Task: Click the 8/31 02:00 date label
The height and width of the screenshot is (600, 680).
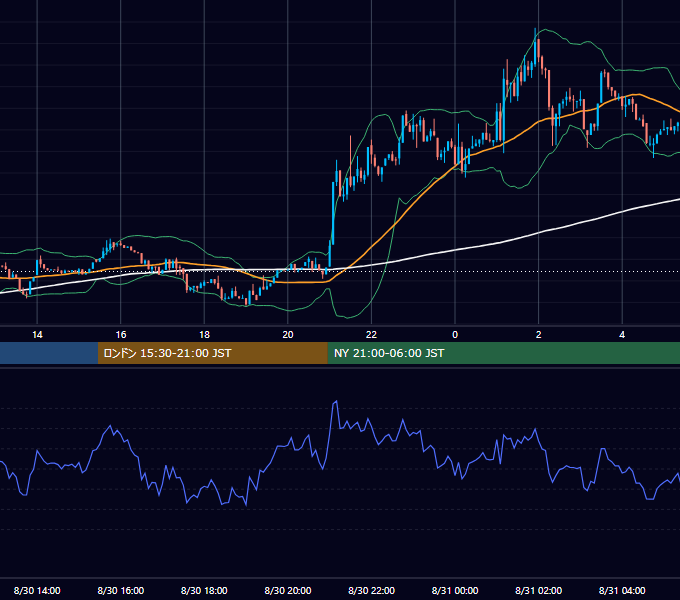Action: (539, 590)
